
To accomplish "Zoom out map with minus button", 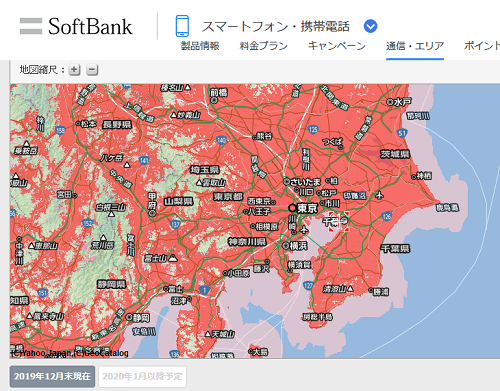I will coord(92,70).
